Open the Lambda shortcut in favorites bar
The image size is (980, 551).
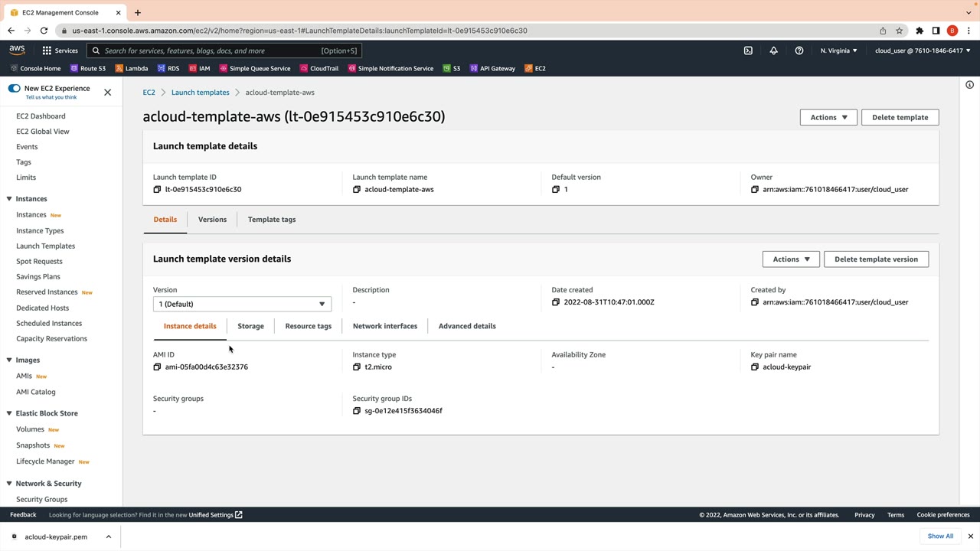coord(132,68)
